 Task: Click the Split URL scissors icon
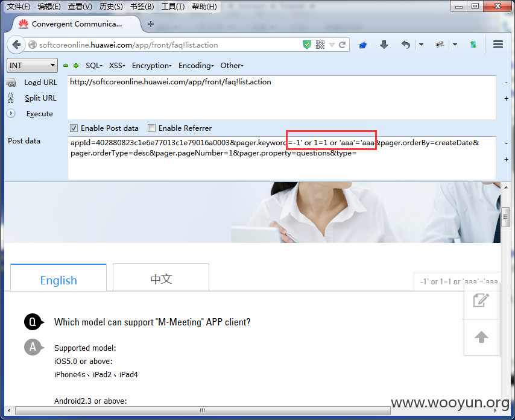10,98
